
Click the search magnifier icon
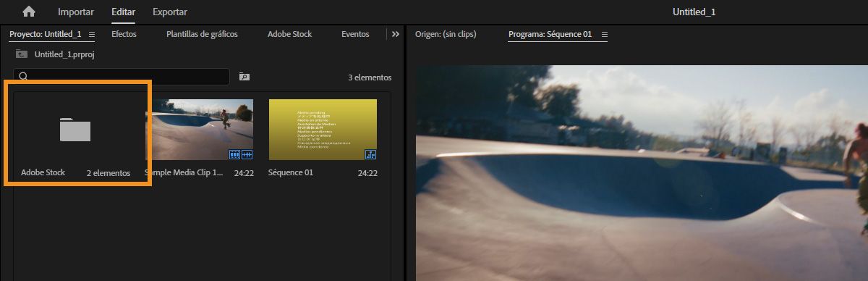(x=23, y=77)
